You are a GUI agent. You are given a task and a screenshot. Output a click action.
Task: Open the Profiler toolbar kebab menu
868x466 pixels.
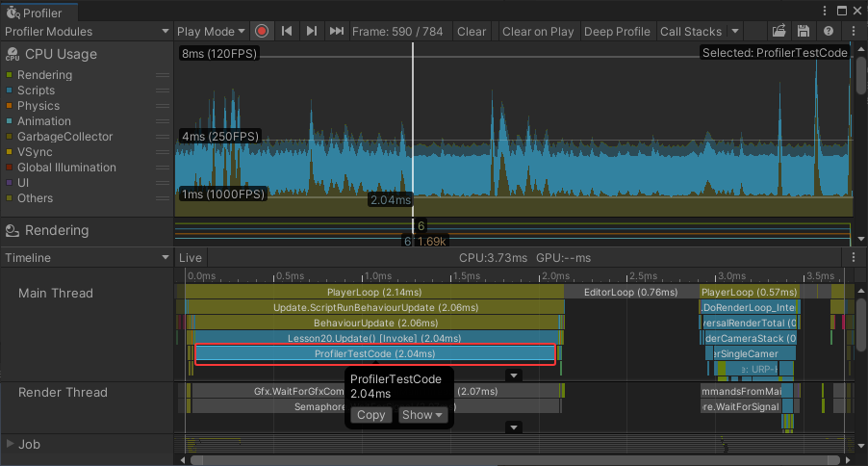(853, 31)
